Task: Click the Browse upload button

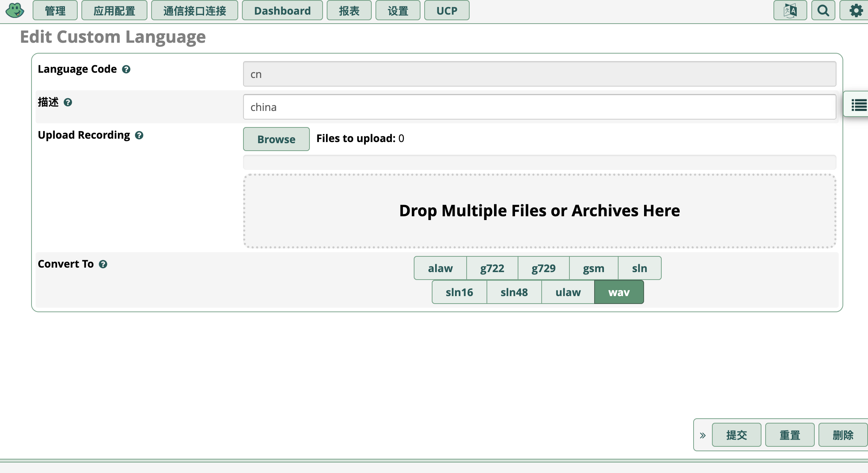Action: [x=276, y=139]
